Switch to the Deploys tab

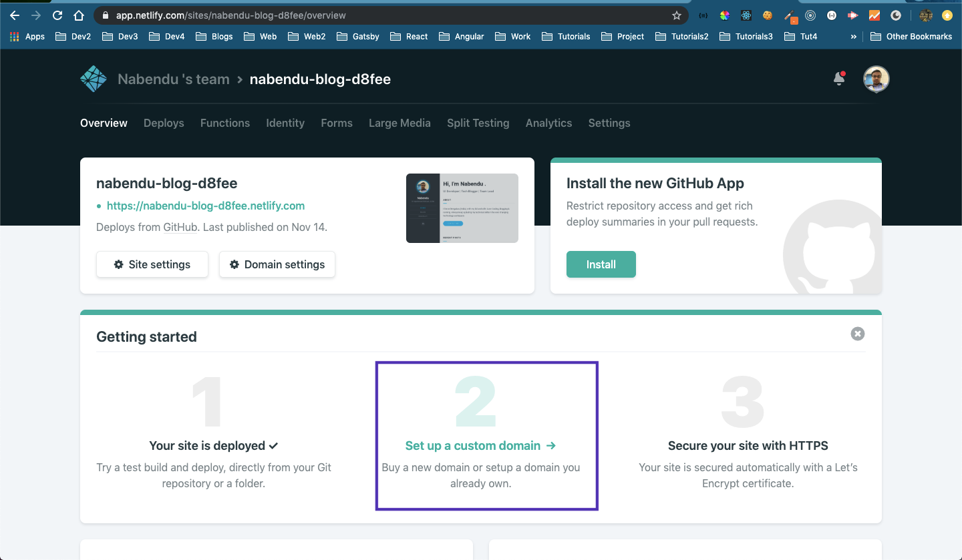pos(164,123)
